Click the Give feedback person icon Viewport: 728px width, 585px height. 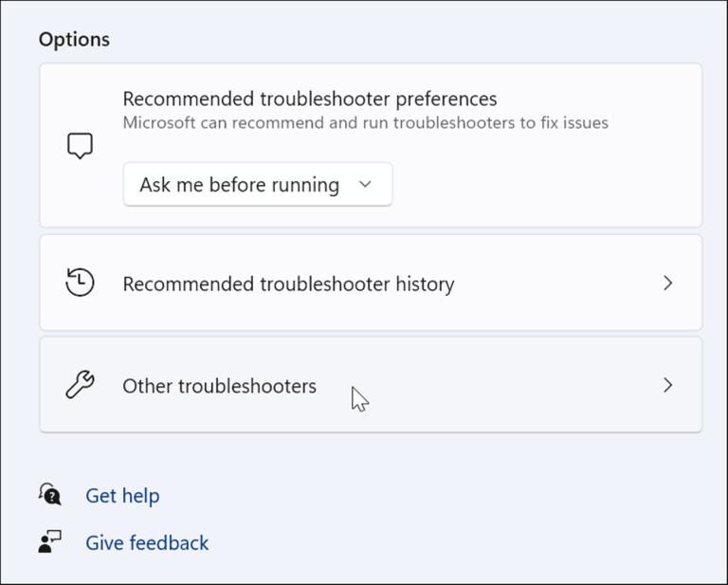[50, 541]
